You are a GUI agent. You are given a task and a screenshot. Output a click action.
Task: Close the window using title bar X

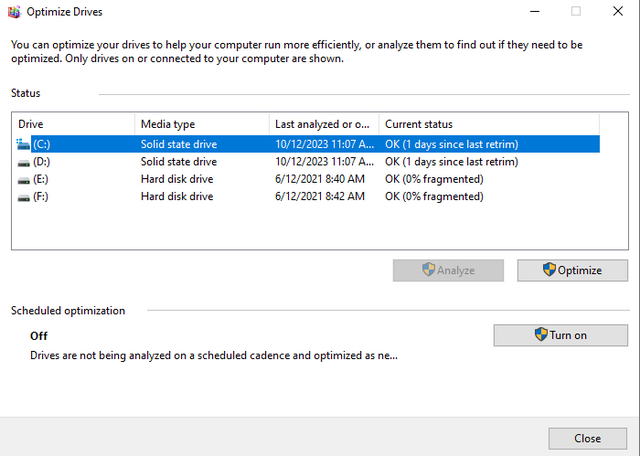pyautogui.click(x=616, y=12)
